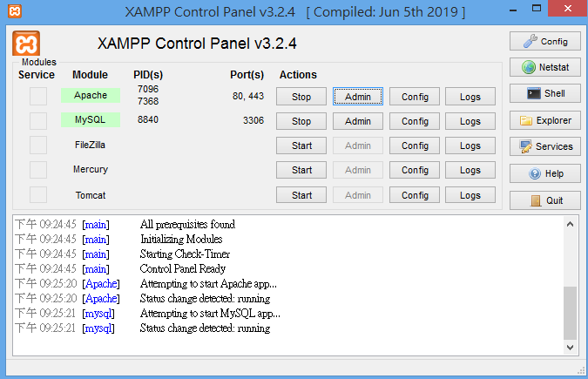Click the 'All prerequisites found' log line
Screen dimensions: 588x379
(x=187, y=225)
